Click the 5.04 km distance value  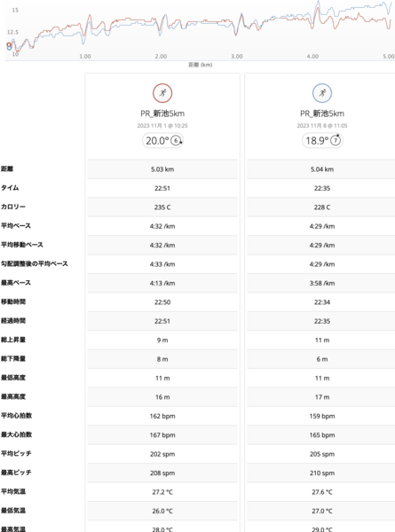322,169
